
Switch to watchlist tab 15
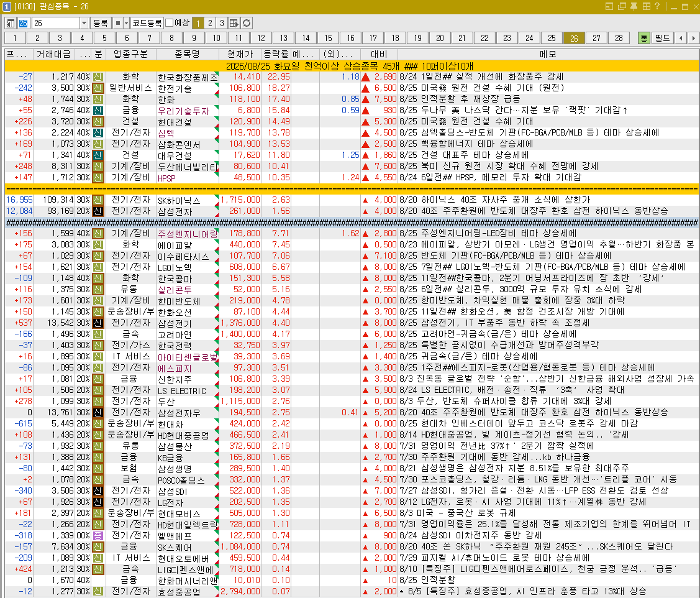point(328,38)
